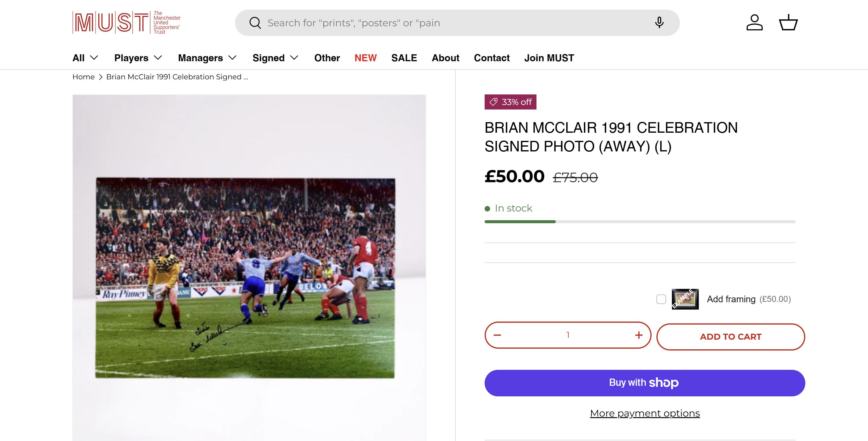
Task: Decrease quantity with minus button
Action: tap(497, 335)
